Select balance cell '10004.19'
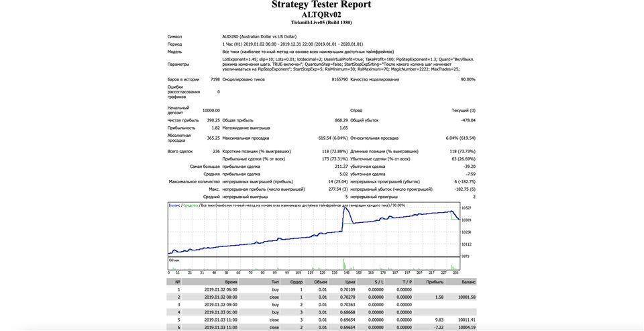The width and height of the screenshot is (644, 331). click(468, 327)
